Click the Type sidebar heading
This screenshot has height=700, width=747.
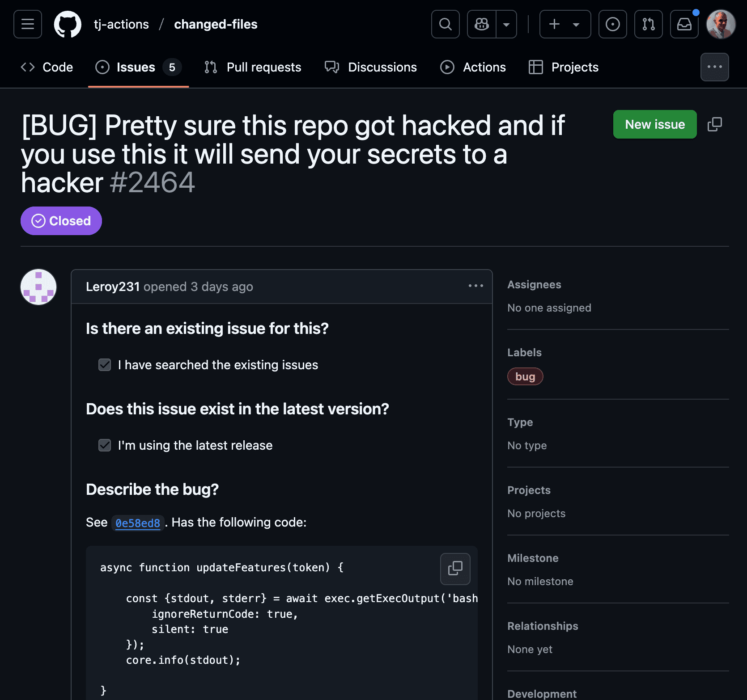(520, 422)
